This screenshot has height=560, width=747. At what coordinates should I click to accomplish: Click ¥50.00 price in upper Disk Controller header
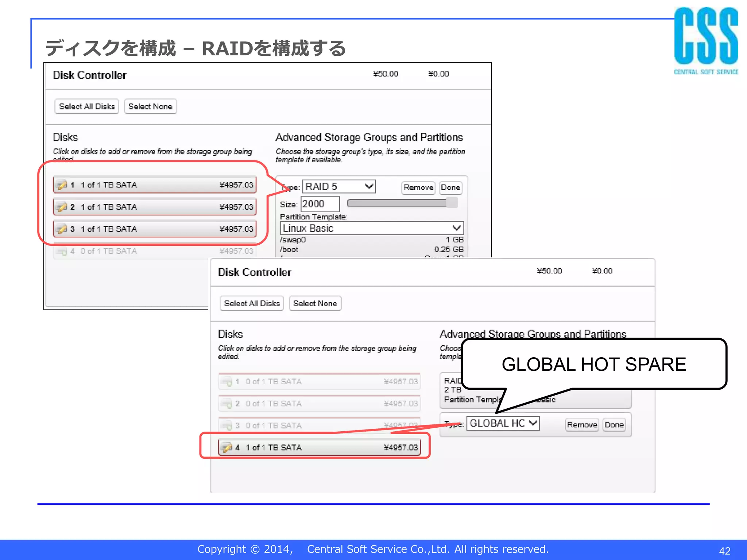[x=386, y=74]
